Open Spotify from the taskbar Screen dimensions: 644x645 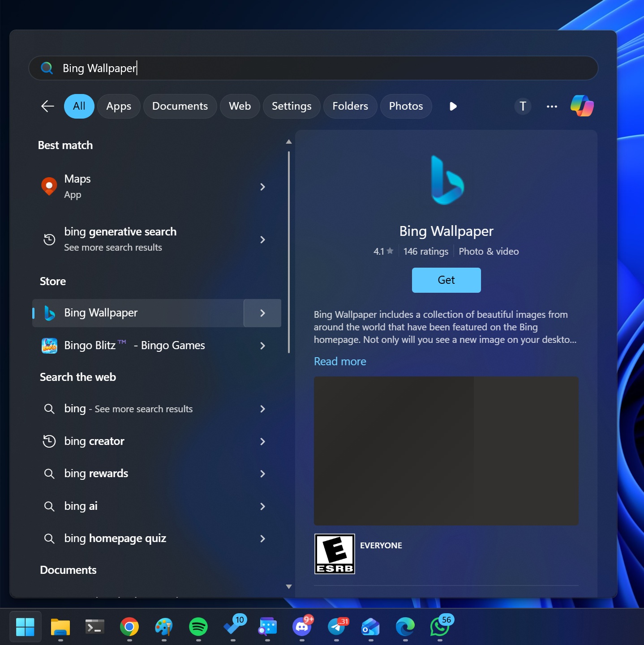pos(198,628)
